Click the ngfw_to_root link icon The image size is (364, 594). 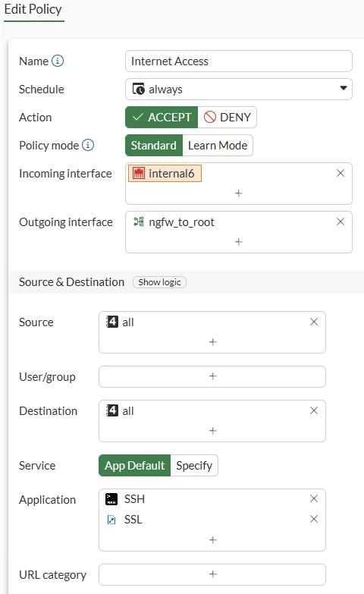point(139,222)
